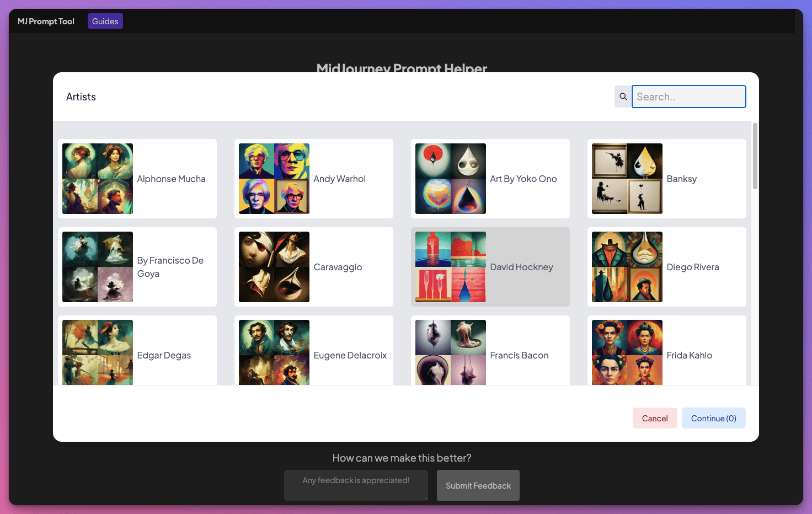The width and height of the screenshot is (812, 514).
Task: Select the Eugene Delacroix thumbnail
Action: 274,352
